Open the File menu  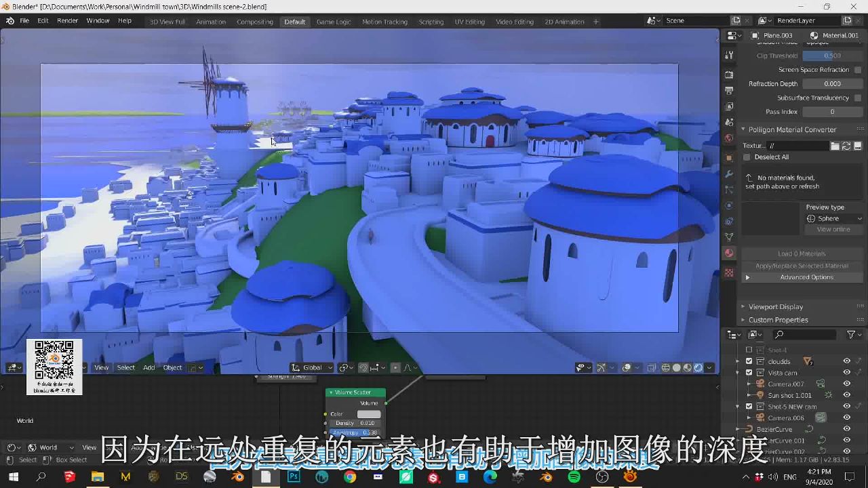pyautogui.click(x=24, y=21)
